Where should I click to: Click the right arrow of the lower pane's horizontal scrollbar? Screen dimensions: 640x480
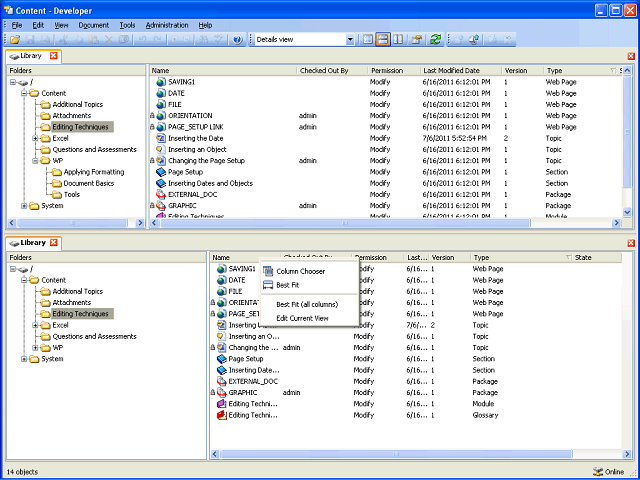pyautogui.click(x=627, y=454)
